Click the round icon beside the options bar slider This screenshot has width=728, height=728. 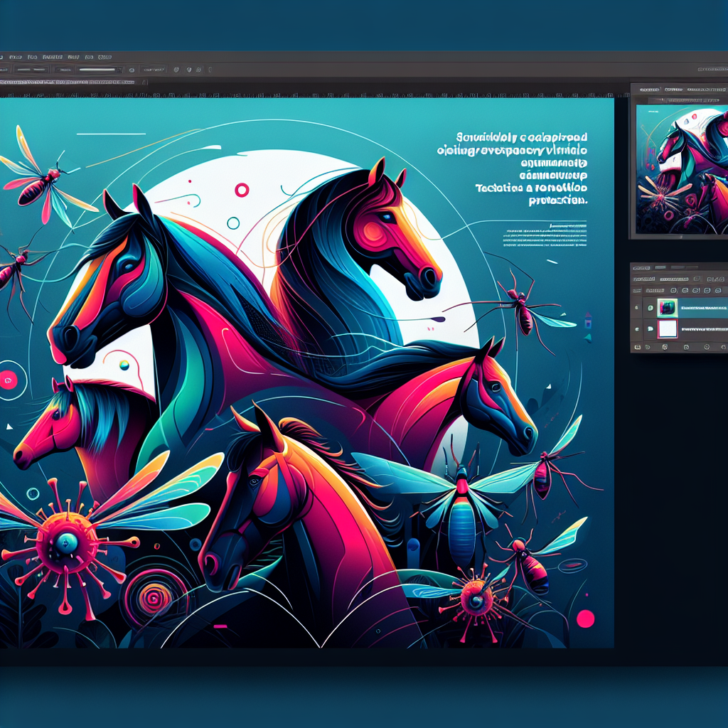[132, 70]
